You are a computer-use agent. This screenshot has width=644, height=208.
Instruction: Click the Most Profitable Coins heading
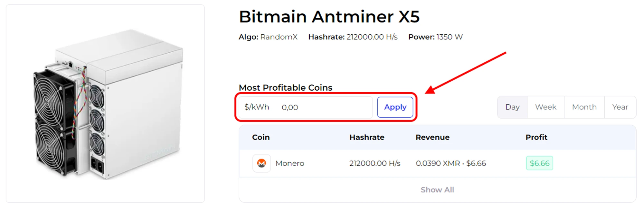[x=285, y=87]
